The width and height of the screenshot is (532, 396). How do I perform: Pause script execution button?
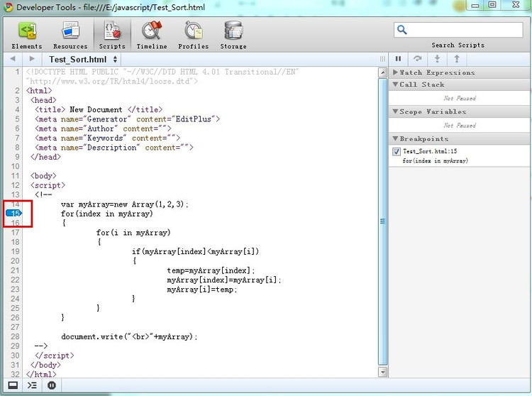click(399, 59)
